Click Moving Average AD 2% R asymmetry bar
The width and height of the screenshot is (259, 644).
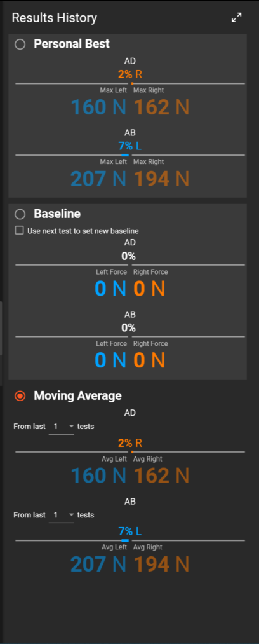click(130, 452)
